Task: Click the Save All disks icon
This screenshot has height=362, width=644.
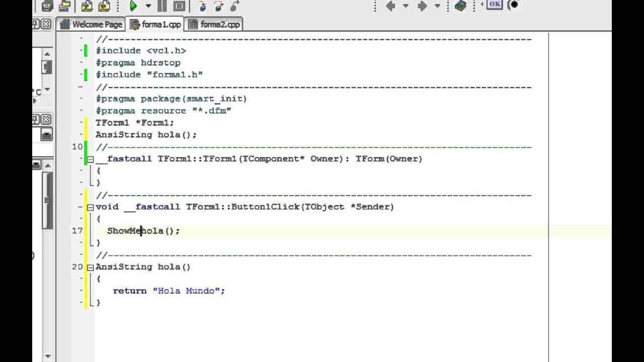Action: [x=47, y=6]
